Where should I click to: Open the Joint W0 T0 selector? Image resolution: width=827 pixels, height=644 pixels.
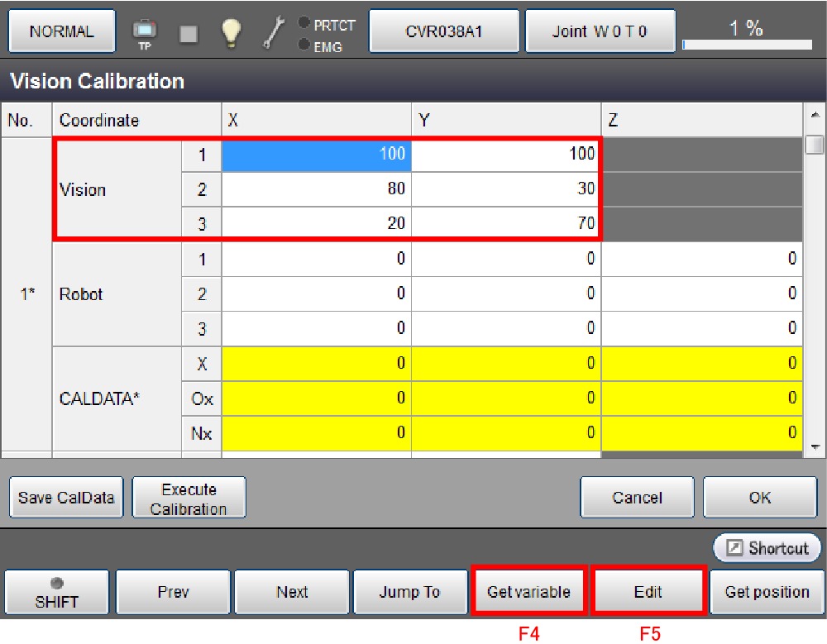click(x=600, y=32)
